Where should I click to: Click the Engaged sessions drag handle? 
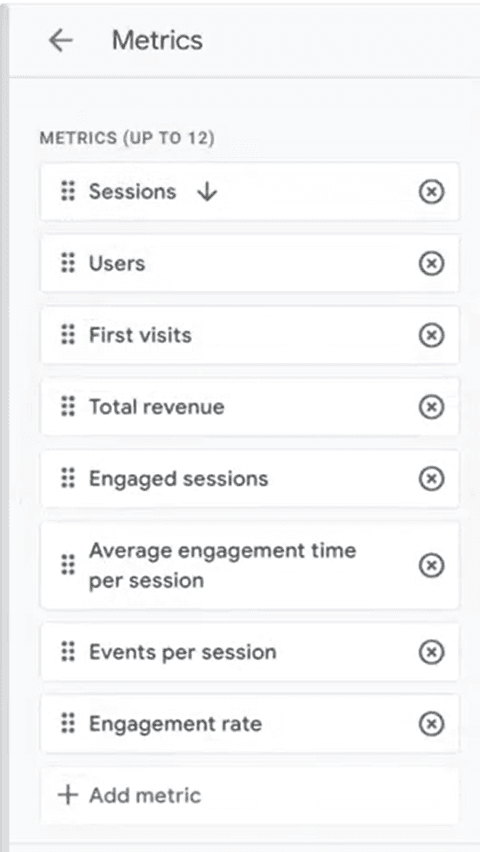coord(68,479)
